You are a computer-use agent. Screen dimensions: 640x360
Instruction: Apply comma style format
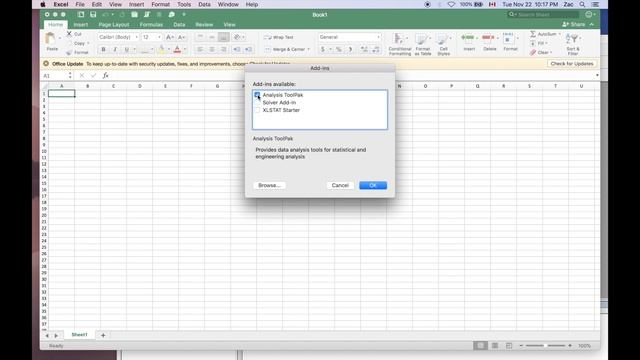click(x=350, y=49)
